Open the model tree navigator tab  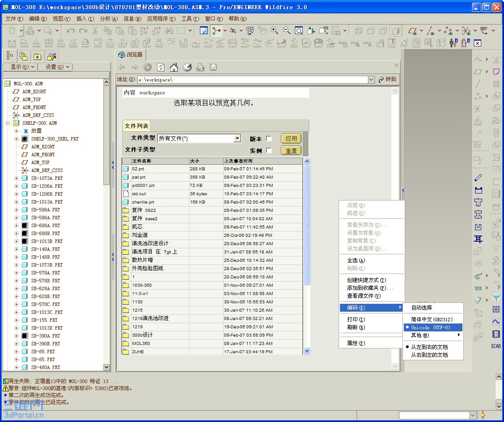tap(10, 56)
